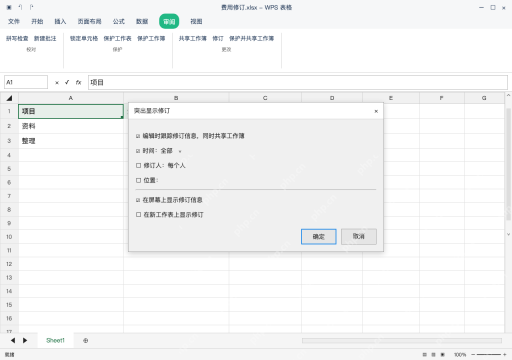The height and width of the screenshot is (360, 512).
Task: Toggle 编辑时跟踪修订信息 checkbox
Action: [x=138, y=136]
